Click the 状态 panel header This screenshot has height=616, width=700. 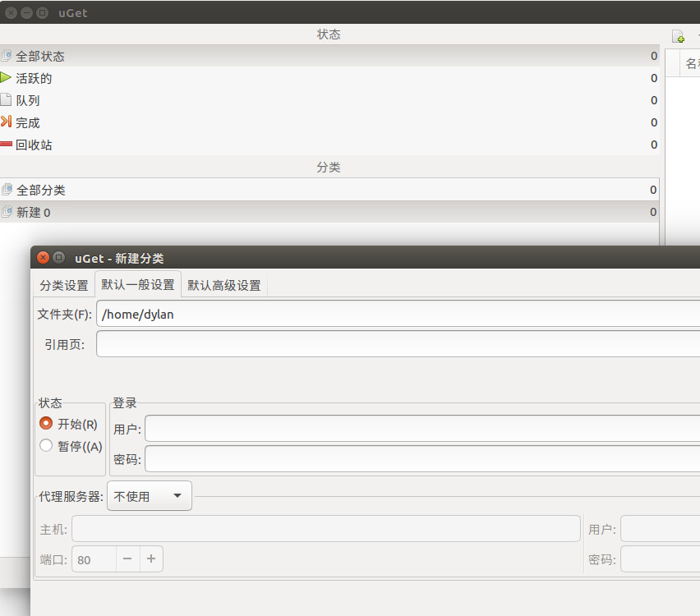(329, 34)
